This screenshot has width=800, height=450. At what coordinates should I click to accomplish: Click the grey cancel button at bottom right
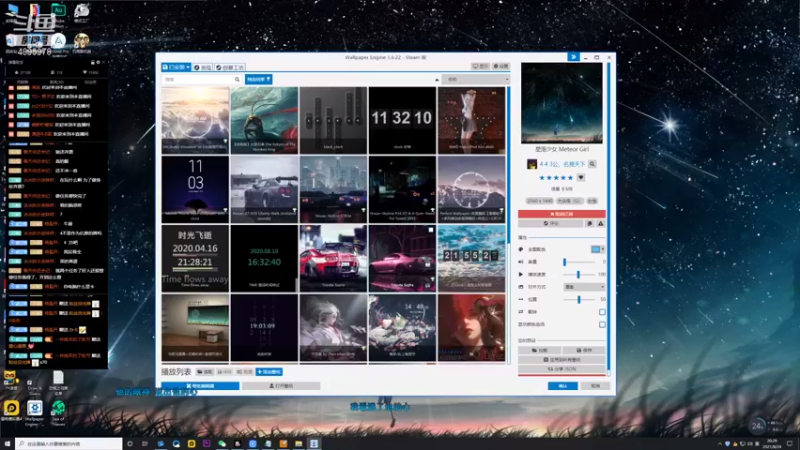[595, 386]
